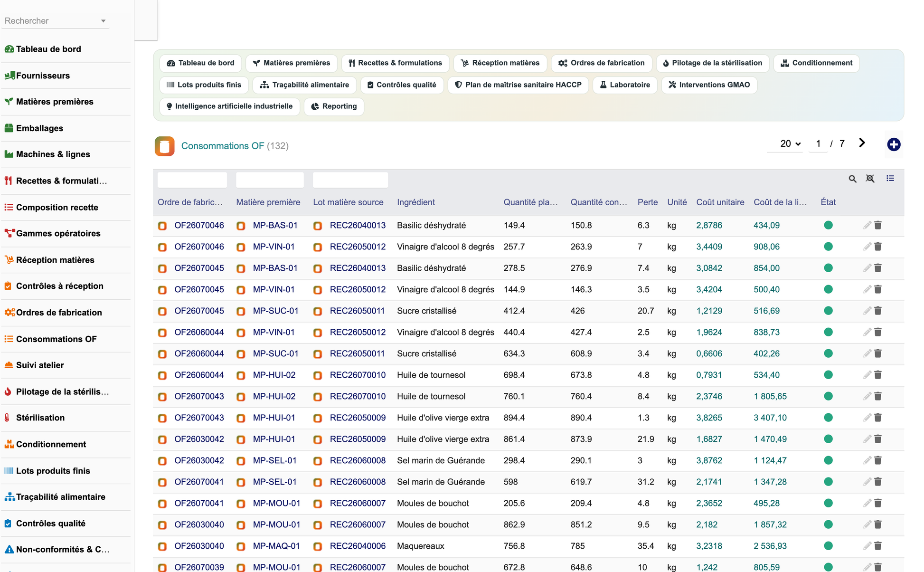The width and height of the screenshot is (924, 572).
Task: Sort by the Coût unitaire column header
Action: coord(720,202)
